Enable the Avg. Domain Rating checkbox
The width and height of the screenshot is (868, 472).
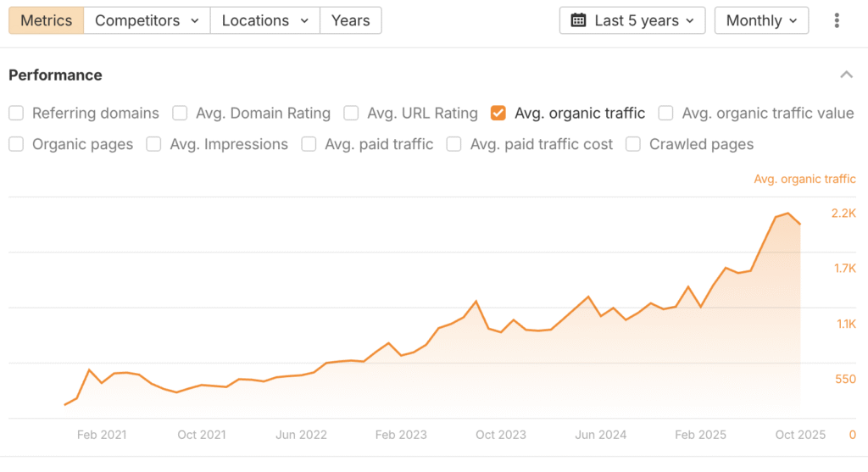coord(180,113)
